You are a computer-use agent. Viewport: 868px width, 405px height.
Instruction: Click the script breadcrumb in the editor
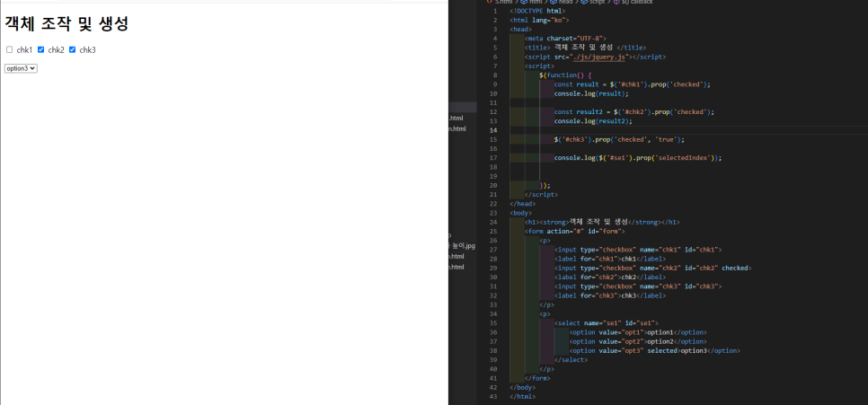597,2
